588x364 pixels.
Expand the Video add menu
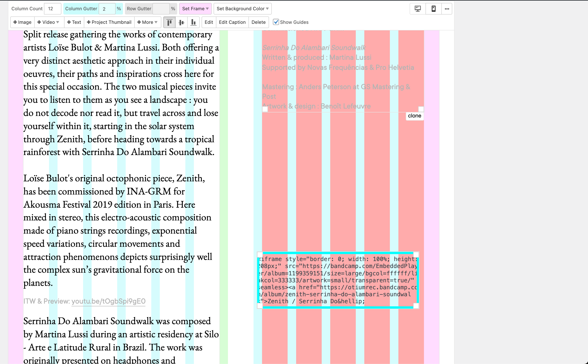tap(49, 22)
